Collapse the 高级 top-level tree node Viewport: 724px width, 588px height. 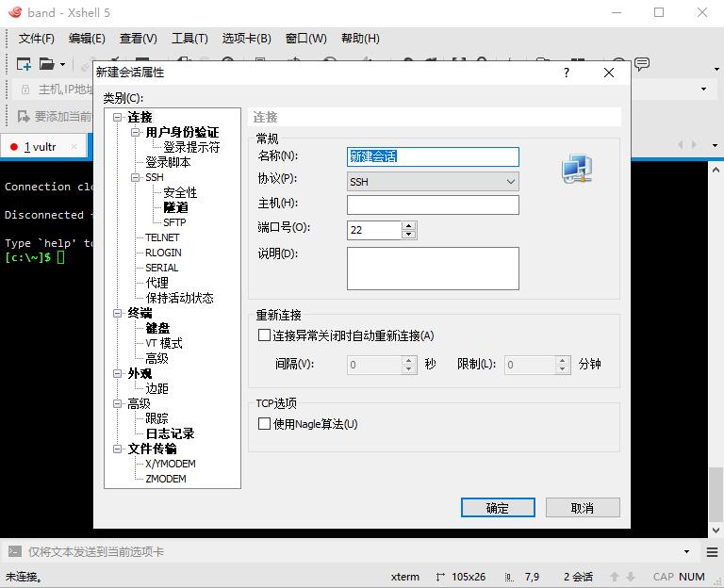[117, 404]
